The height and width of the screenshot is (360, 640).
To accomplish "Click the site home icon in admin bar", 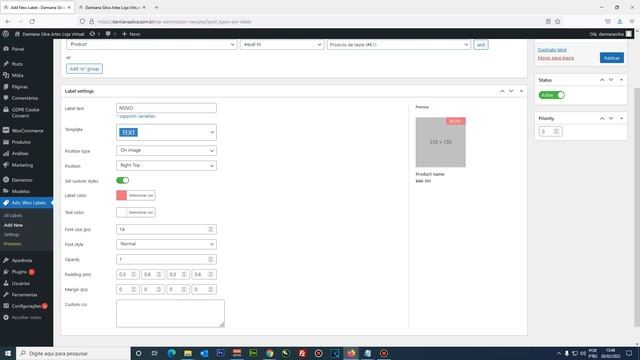I will click(x=17, y=34).
